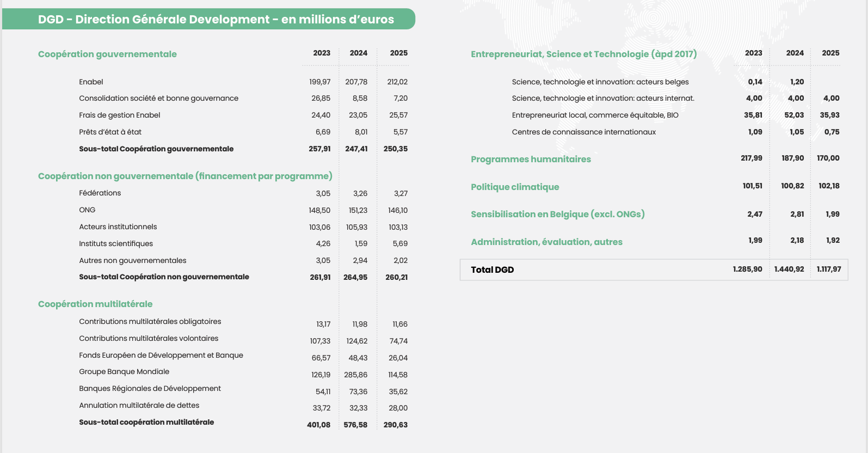This screenshot has width=868, height=453.
Task: Click Science, technologie et innovation: acteurs belges
Action: 600,82
